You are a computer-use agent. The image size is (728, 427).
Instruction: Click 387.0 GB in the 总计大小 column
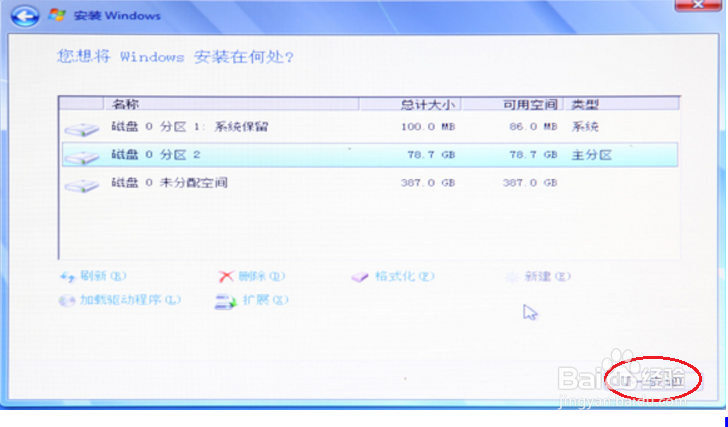point(428,183)
